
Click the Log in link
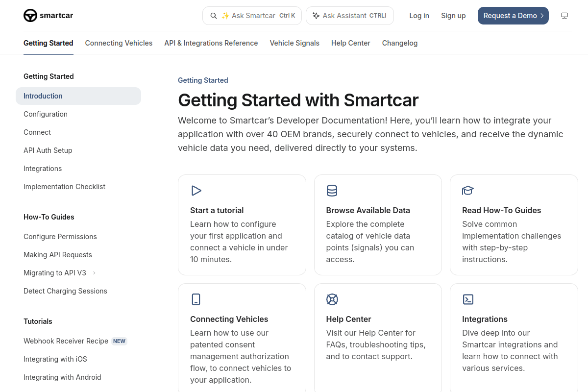(419, 16)
